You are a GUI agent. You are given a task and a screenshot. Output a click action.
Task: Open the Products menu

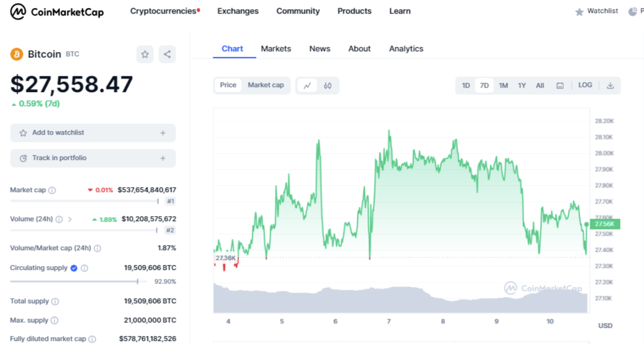coord(354,11)
